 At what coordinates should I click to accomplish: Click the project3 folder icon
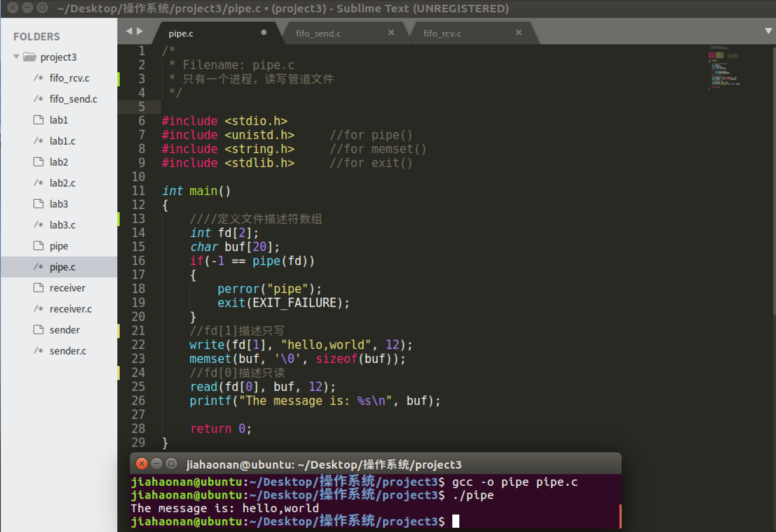click(x=30, y=57)
